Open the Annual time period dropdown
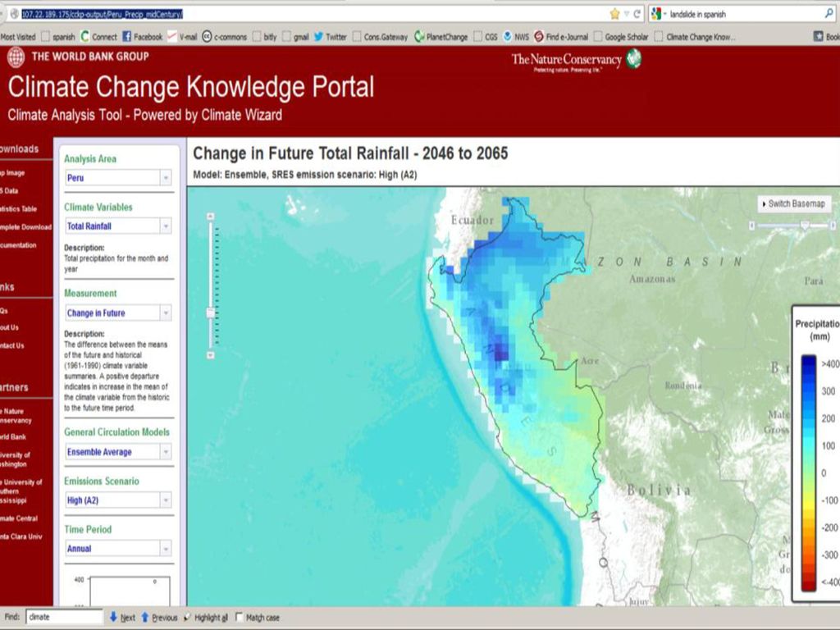Screen dimensions: 840x630 coord(118,548)
